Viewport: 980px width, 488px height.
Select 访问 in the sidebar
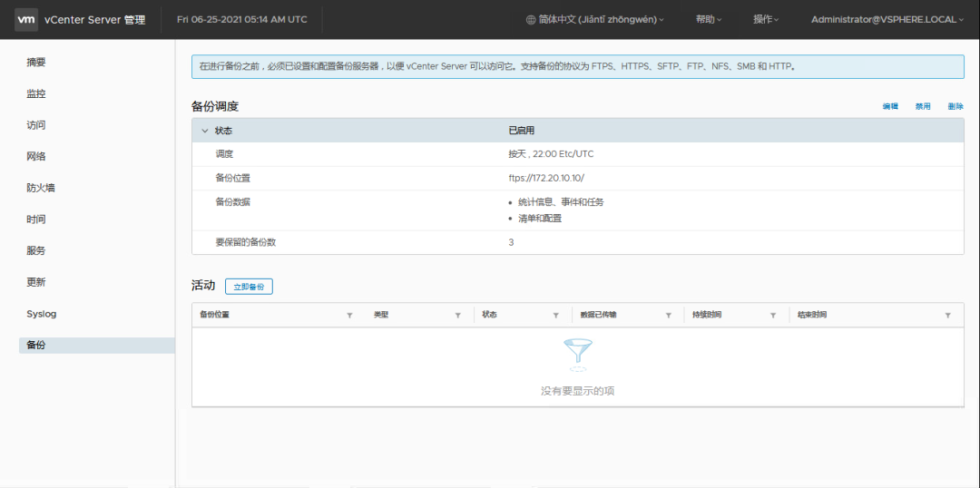coord(36,125)
